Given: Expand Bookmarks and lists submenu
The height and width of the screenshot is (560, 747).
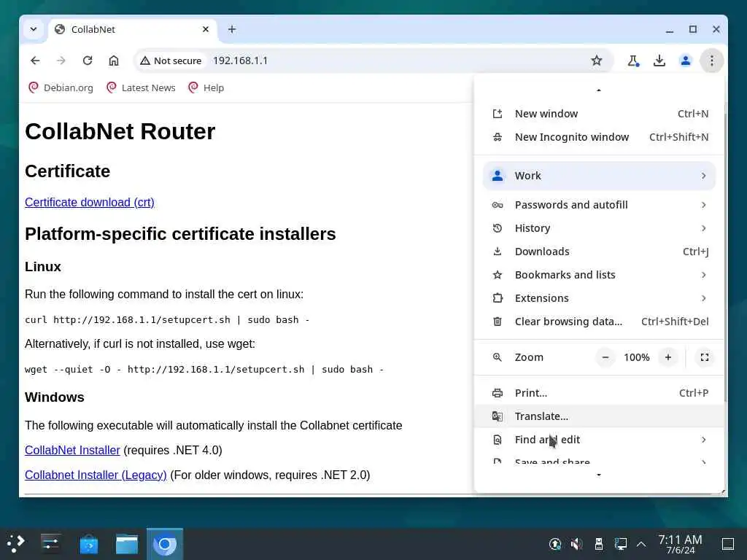Looking at the screenshot, I should 600,275.
